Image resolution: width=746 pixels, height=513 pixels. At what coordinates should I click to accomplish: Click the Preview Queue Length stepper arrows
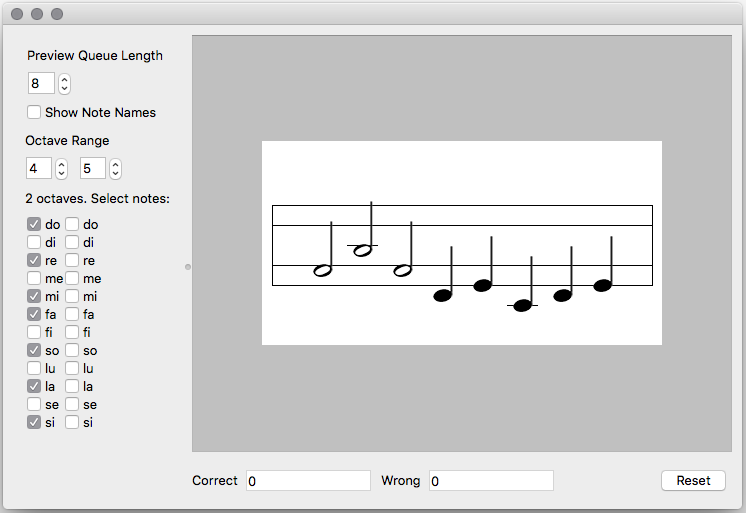[x=64, y=84]
